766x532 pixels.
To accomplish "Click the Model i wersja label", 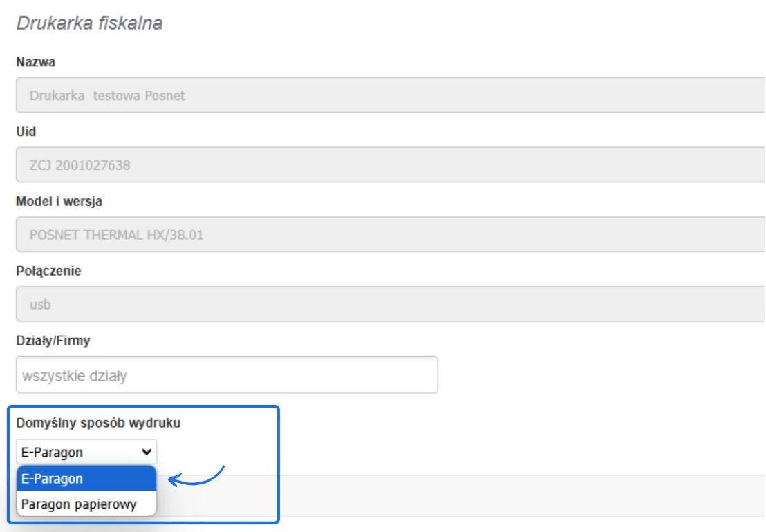I will click(59, 201).
